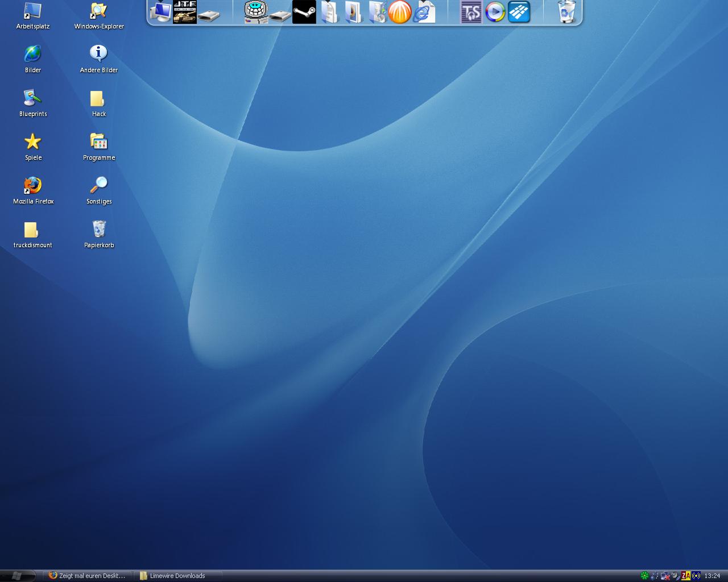Screen dimensions: 728x582
Task: Open the recycle bin in the dock
Action: click(x=566, y=12)
